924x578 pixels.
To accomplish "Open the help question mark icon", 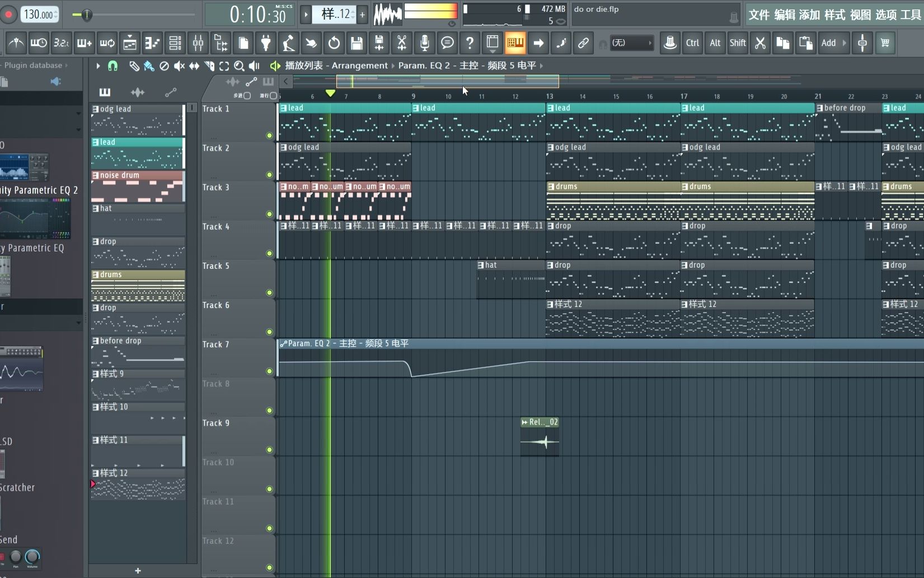I will pos(470,43).
